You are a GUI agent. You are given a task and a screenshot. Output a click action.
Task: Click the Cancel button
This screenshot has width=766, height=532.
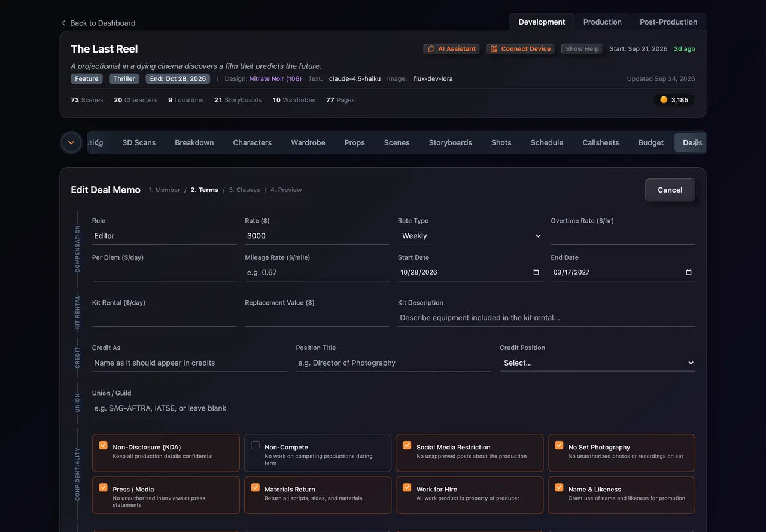670,190
